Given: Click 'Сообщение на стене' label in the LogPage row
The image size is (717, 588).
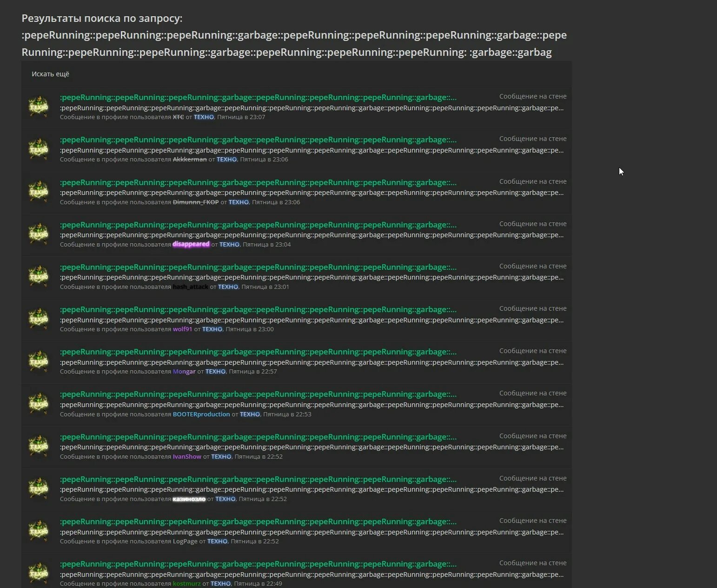Looking at the screenshot, I should 533,521.
